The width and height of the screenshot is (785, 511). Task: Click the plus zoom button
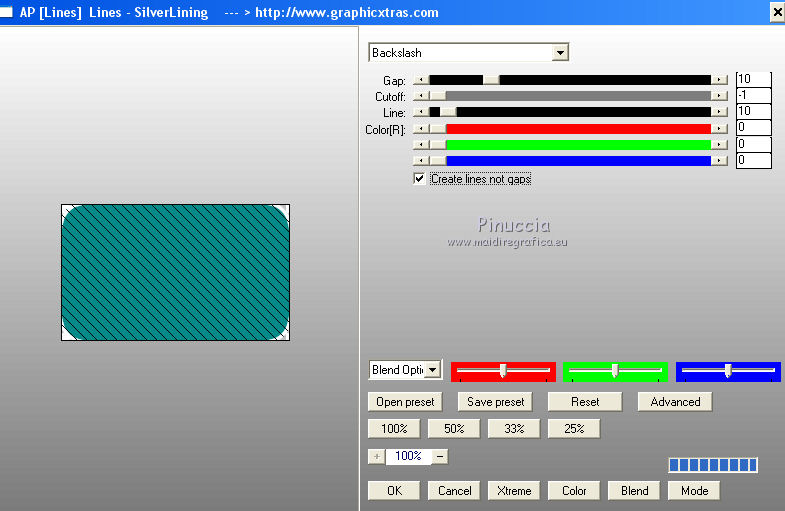click(x=376, y=456)
